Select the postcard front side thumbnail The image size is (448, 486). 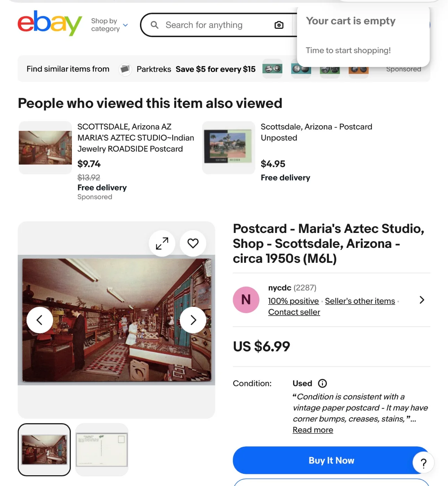(44, 450)
